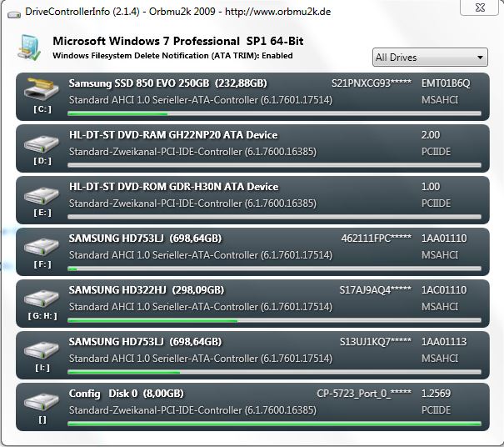Select 'Config Disk 0 (8,00GB)' text
This screenshot has height=447, width=504.
[x=127, y=394]
